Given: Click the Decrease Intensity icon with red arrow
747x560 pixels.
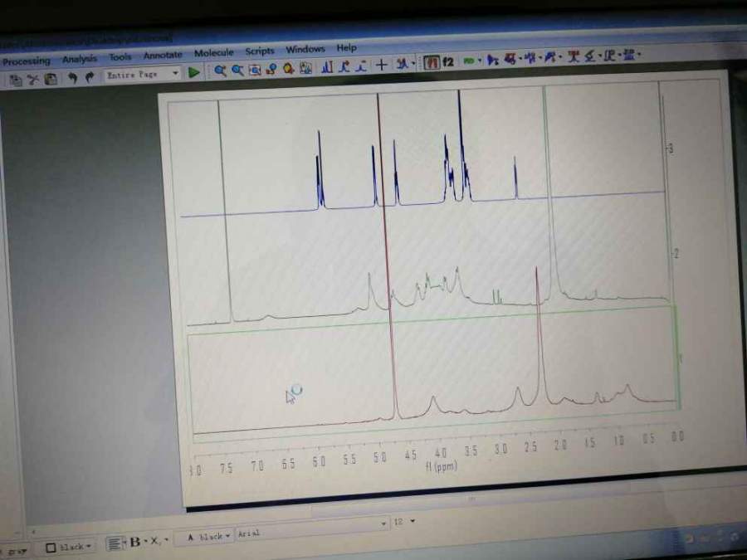Looking at the screenshot, I should click(x=344, y=66).
